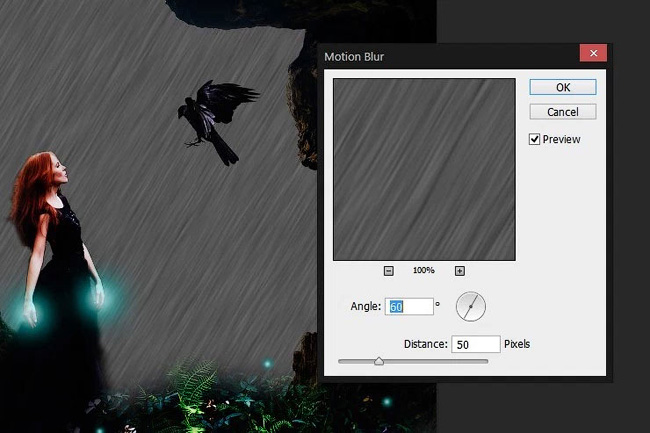The height and width of the screenshot is (433, 650).
Task: Click the Angle label
Action: click(x=365, y=306)
